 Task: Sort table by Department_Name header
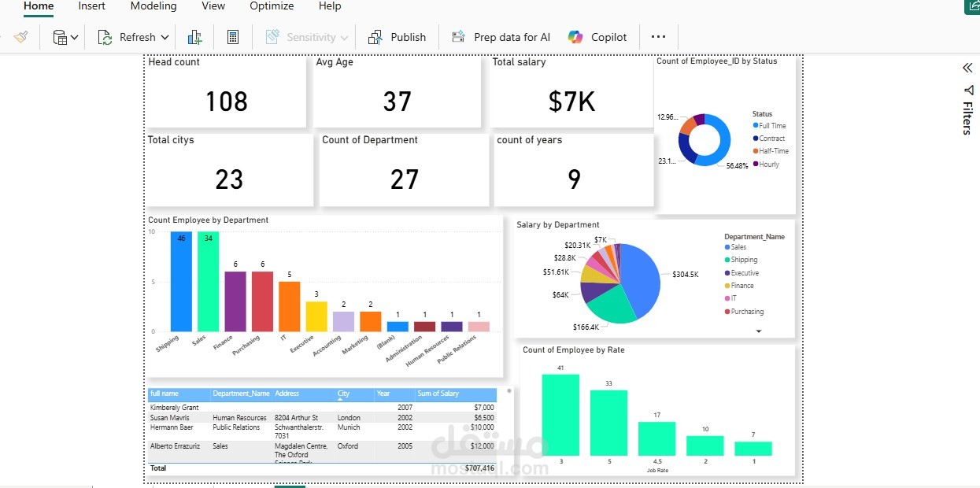[242, 394]
